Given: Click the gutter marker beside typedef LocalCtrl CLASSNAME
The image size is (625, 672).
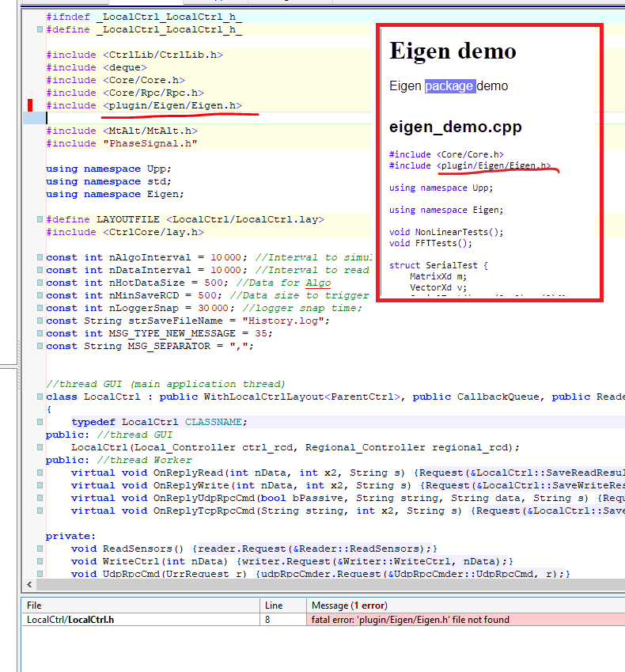Looking at the screenshot, I should pyautogui.click(x=40, y=422).
